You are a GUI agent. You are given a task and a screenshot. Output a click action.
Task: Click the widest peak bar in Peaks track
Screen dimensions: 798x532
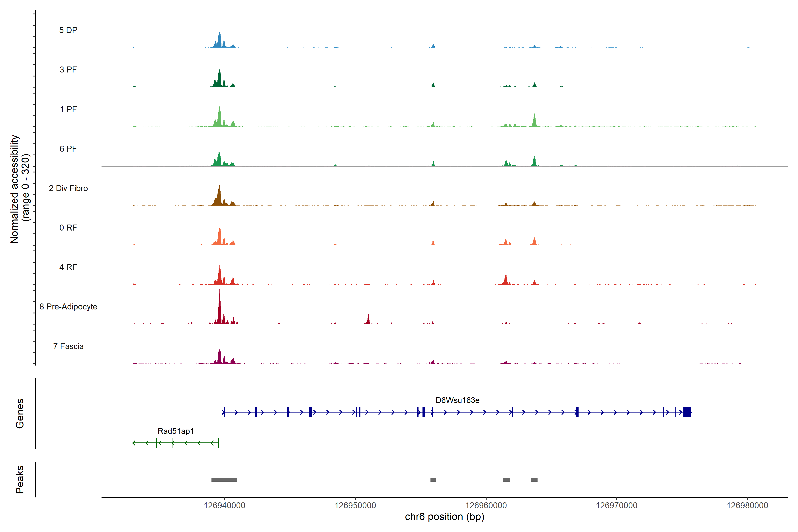pyautogui.click(x=224, y=480)
